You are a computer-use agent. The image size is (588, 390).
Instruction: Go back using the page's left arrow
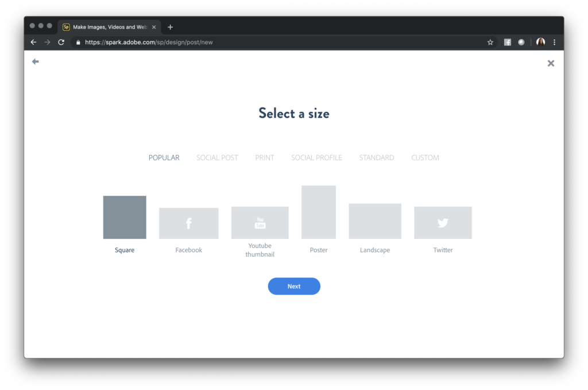35,61
